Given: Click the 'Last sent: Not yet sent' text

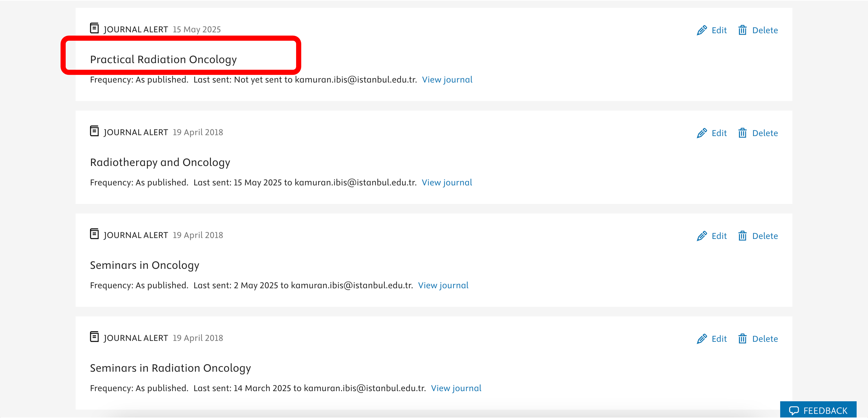Looking at the screenshot, I should tap(238, 80).
